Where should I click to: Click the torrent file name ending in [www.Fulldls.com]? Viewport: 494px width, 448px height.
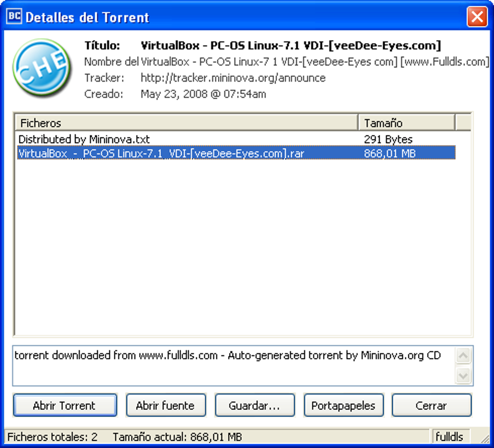(x=315, y=62)
